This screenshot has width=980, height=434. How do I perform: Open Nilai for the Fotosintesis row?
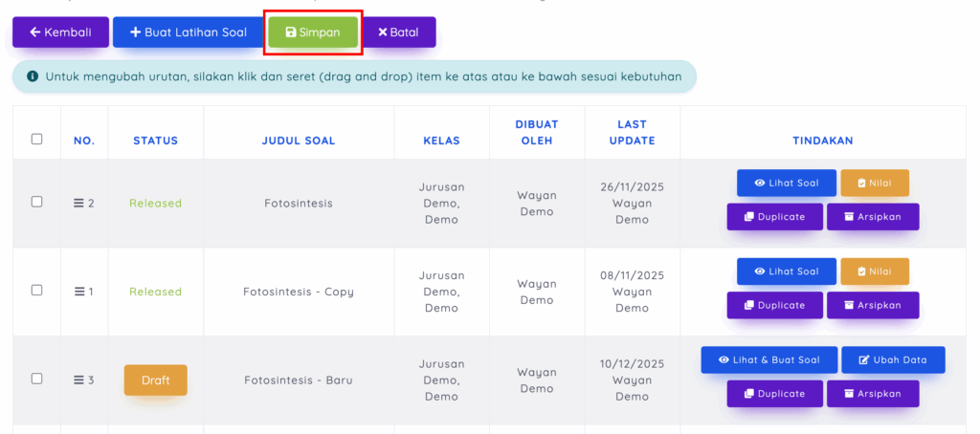(x=875, y=183)
